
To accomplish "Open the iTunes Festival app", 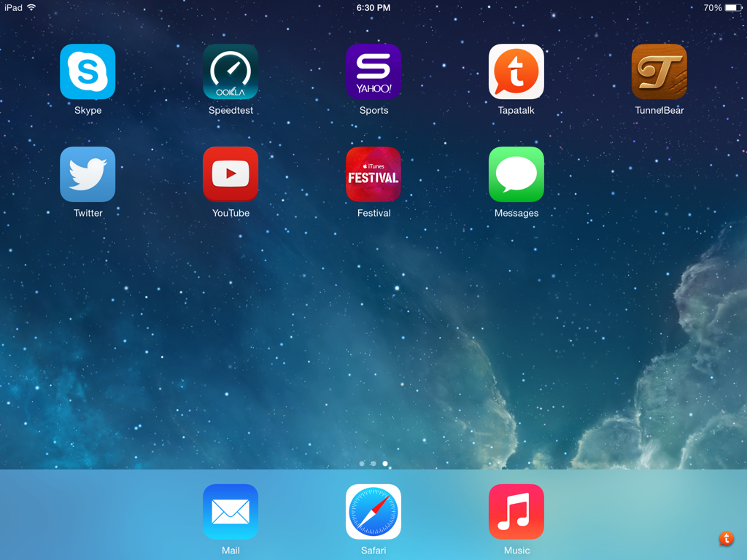I will [x=373, y=174].
